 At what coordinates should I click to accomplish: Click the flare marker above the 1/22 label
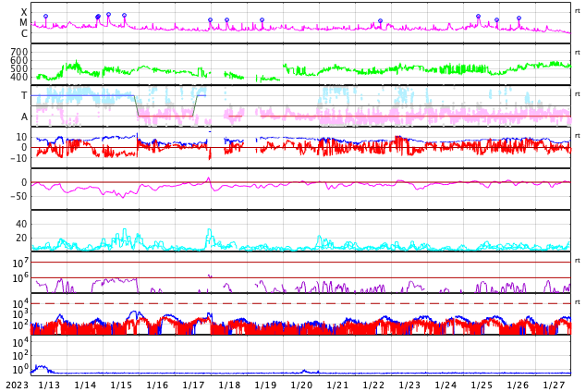tap(381, 21)
